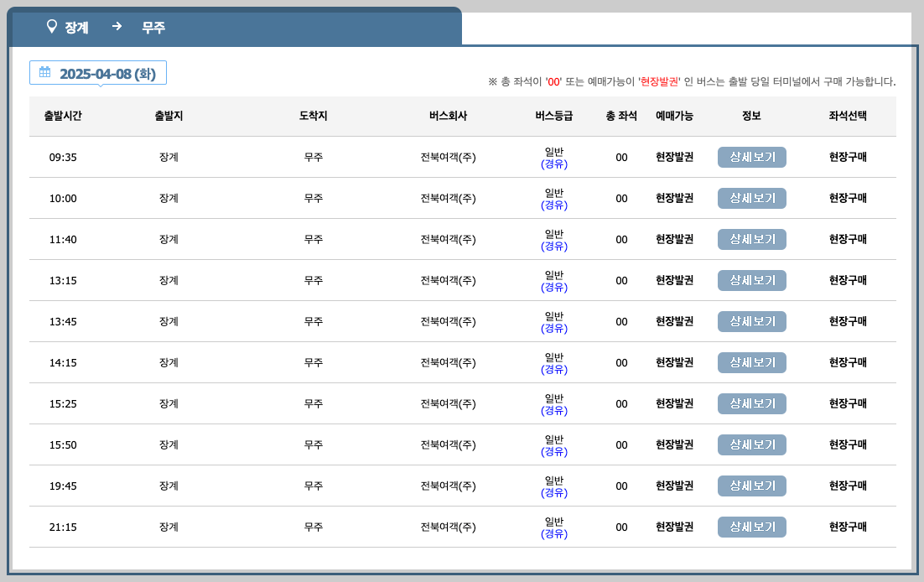
Task: Click the arrow icon between 장계 and 무주
Action: pyautogui.click(x=115, y=27)
